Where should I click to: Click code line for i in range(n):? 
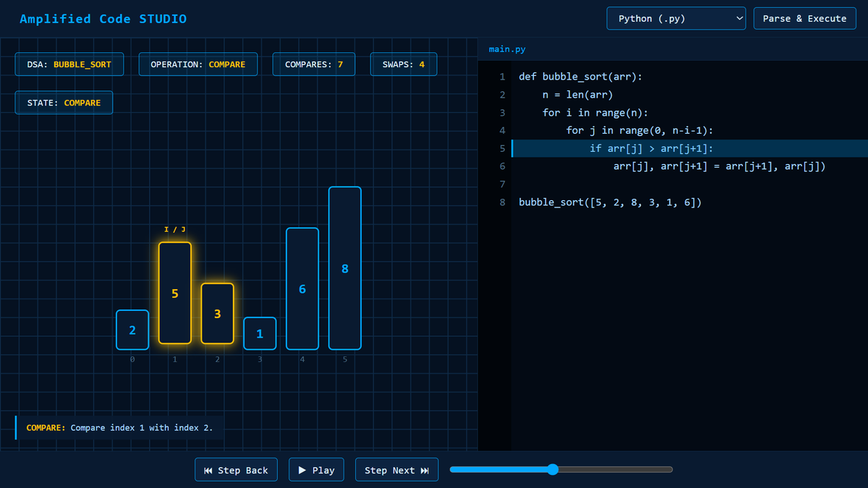coord(595,113)
